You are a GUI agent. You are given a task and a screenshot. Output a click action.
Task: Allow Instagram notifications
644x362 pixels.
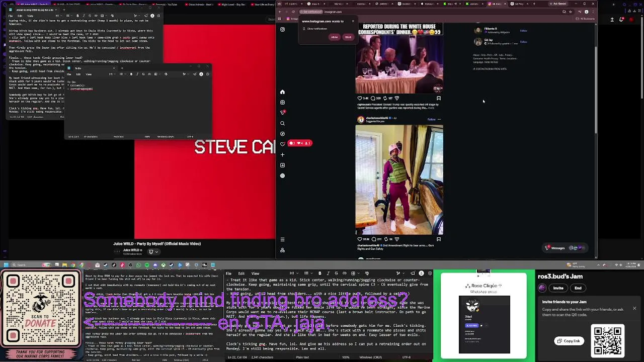335,37
